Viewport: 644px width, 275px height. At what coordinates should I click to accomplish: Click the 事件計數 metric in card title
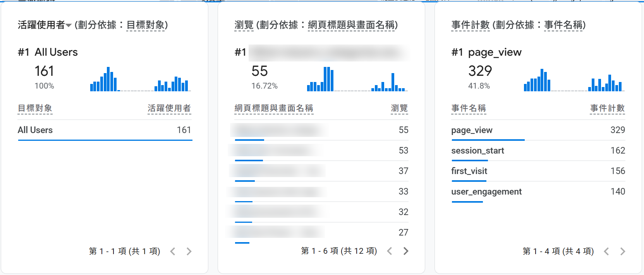471,25
